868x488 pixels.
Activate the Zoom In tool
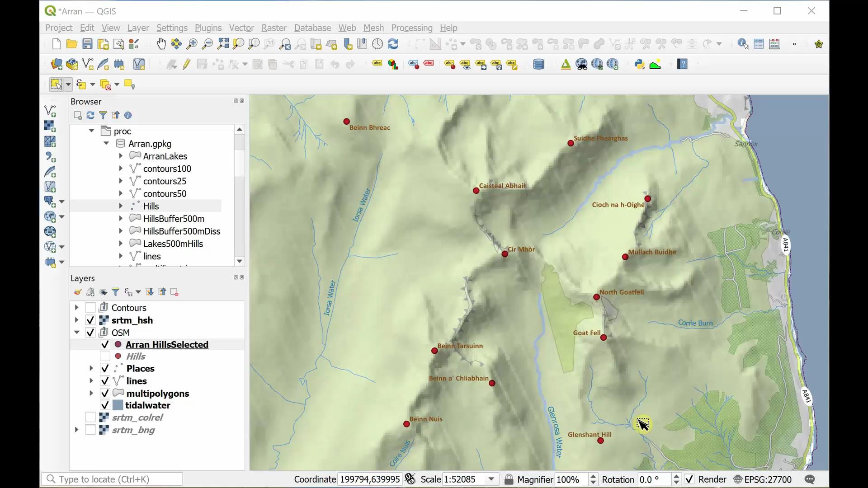point(191,44)
